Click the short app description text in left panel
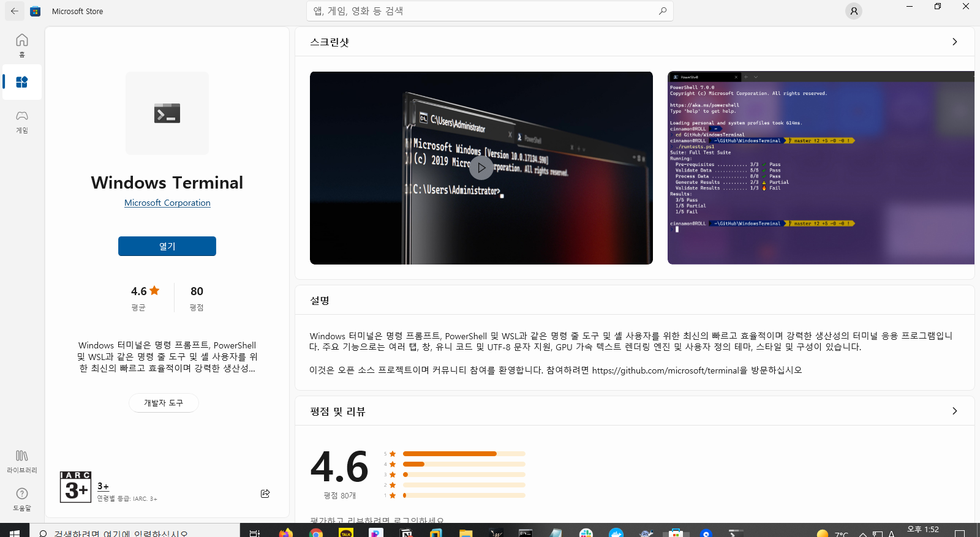980x537 pixels. [x=167, y=357]
